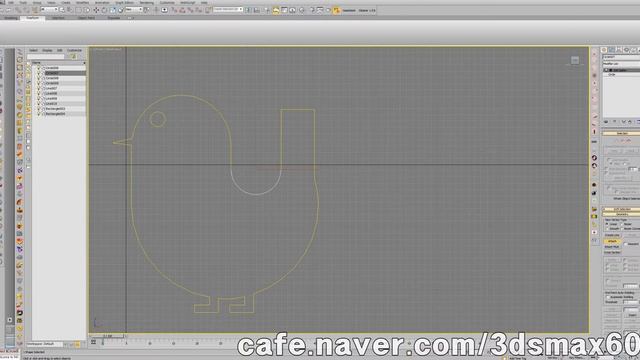Select the Bezier Corner radio

[x=622, y=229]
